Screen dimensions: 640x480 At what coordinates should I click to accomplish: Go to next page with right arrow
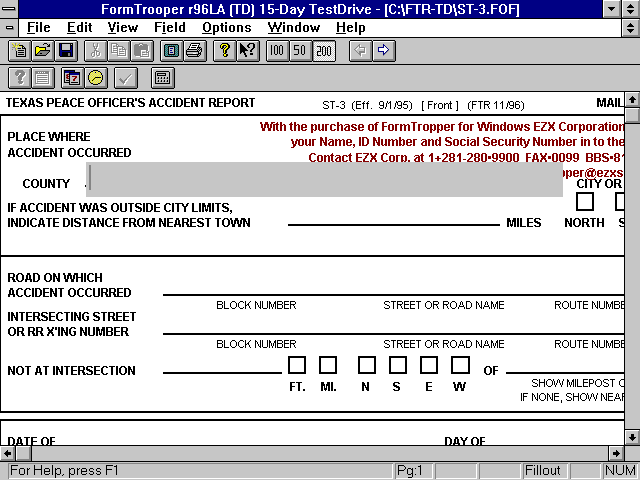(x=383, y=50)
